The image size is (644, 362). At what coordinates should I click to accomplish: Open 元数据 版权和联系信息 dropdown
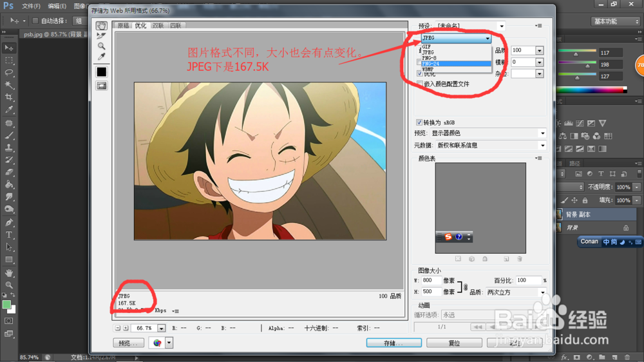tap(491, 146)
